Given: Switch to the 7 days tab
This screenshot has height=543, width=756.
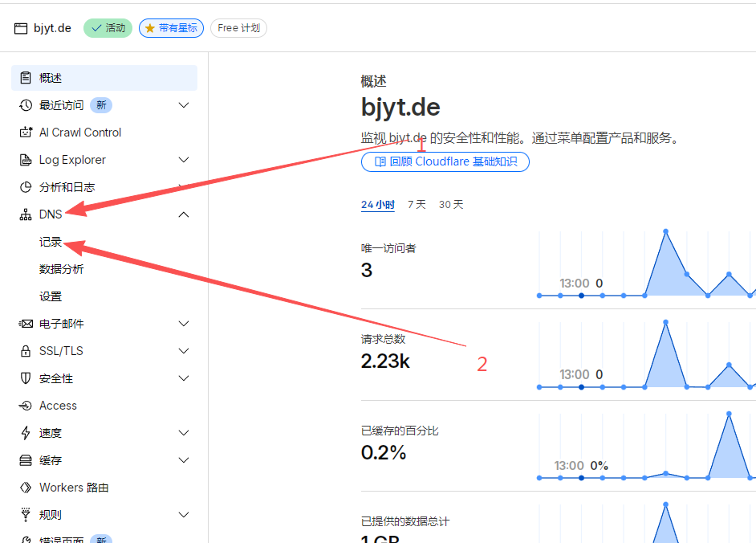Looking at the screenshot, I should (417, 205).
